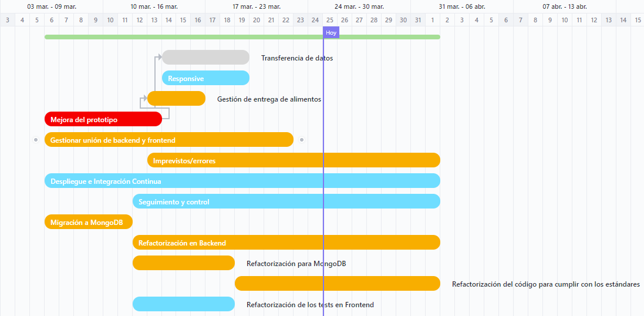
Task: Click the 'Seguimiento y control' bar
Action: click(286, 201)
